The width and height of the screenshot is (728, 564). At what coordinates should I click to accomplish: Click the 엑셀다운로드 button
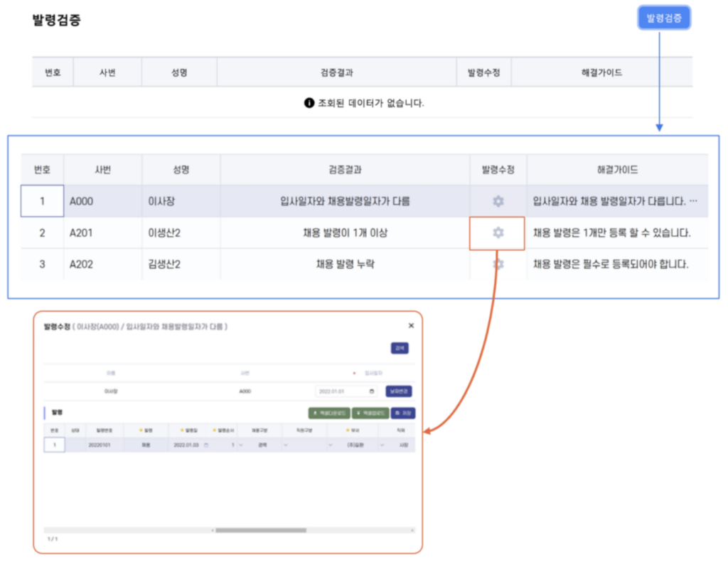coord(328,413)
